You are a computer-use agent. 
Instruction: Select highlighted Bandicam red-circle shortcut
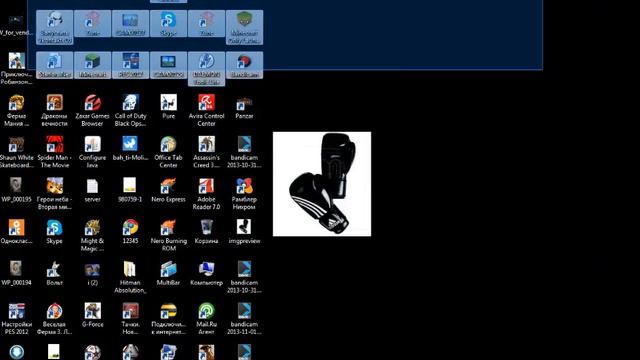point(244,65)
